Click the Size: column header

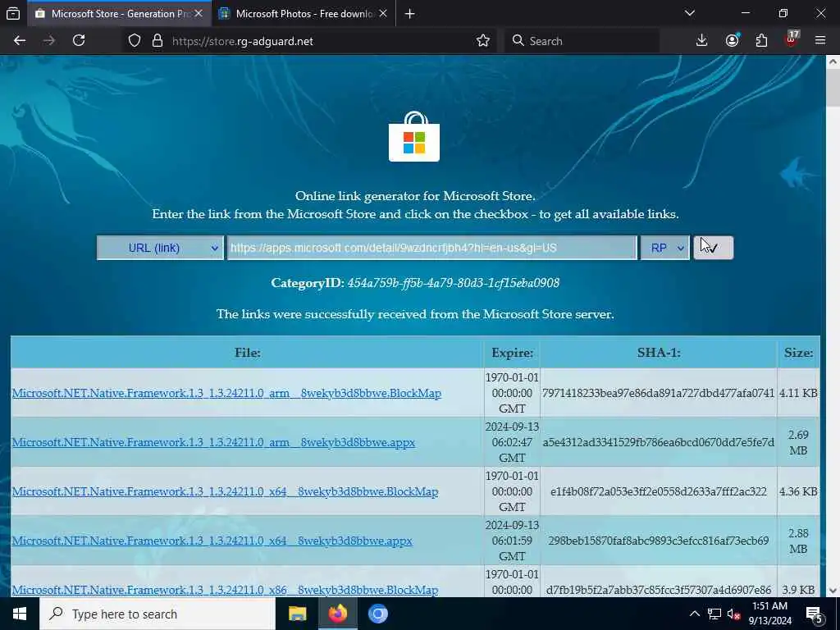pyautogui.click(x=798, y=353)
